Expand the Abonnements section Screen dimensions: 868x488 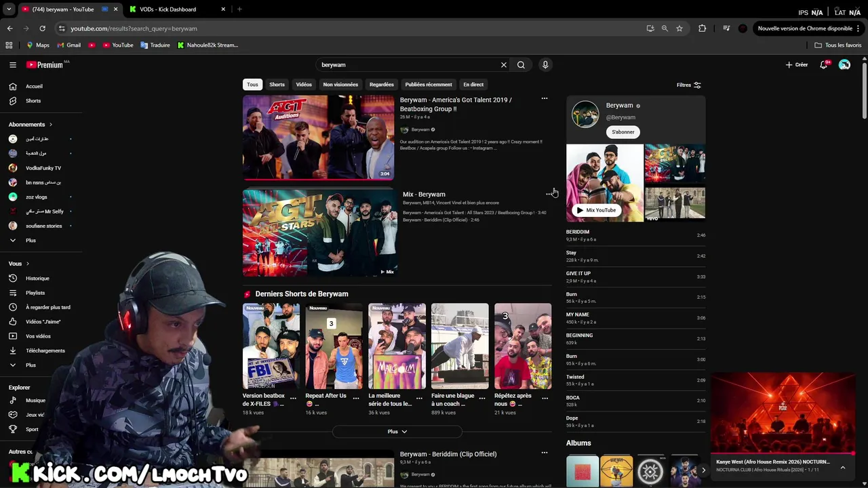pos(31,125)
